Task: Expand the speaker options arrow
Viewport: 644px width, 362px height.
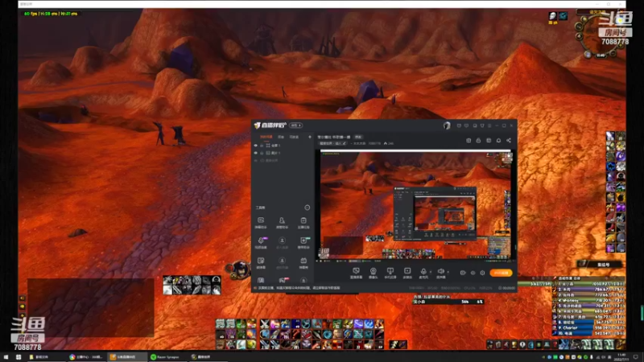Action: click(448, 272)
